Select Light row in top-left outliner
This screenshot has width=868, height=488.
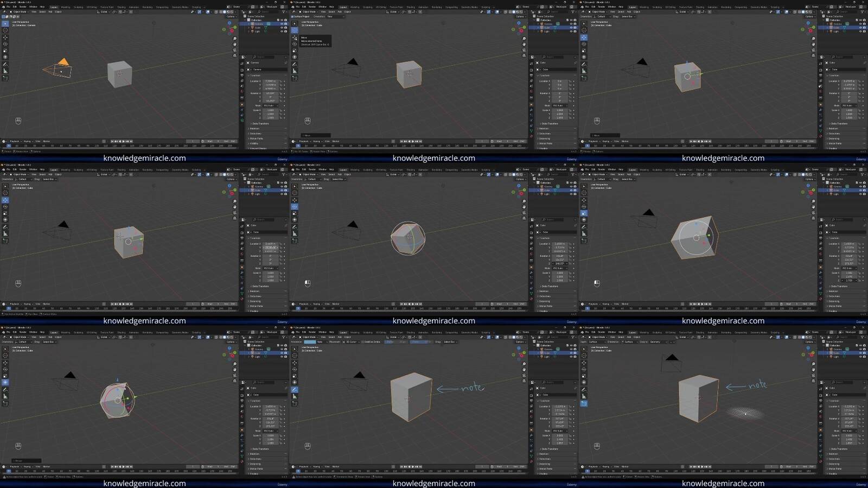point(264,31)
